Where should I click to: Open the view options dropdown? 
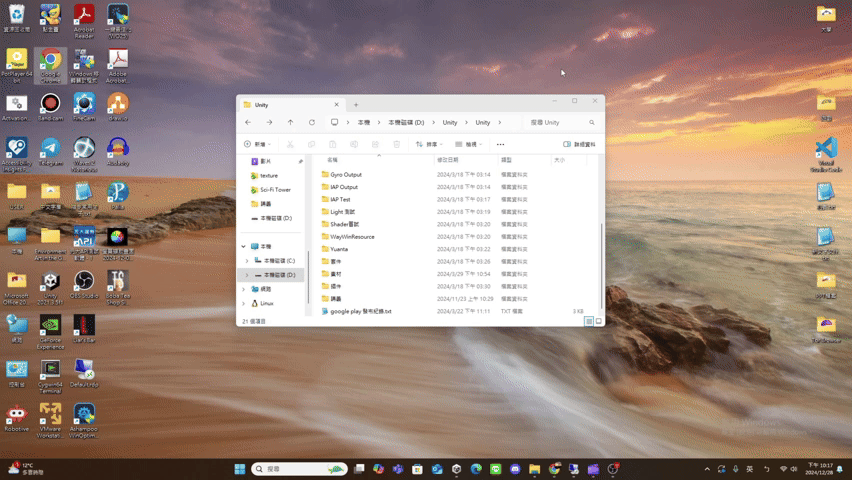[x=468, y=144]
